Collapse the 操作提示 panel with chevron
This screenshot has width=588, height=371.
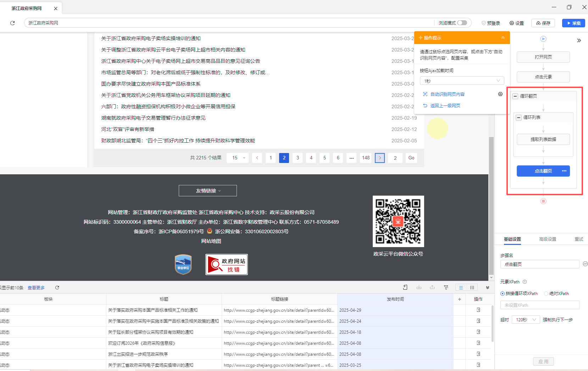coord(503,38)
